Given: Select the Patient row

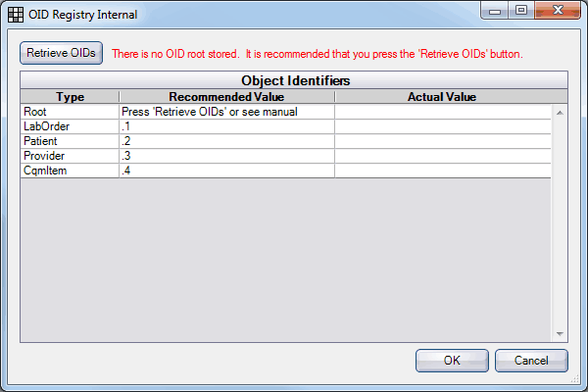Looking at the screenshot, I should pyautogui.click(x=70, y=141).
